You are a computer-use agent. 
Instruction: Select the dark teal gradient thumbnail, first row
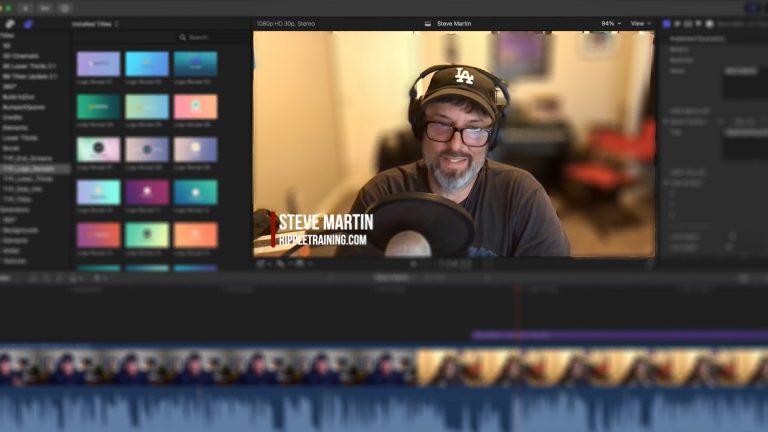pyautogui.click(x=195, y=64)
